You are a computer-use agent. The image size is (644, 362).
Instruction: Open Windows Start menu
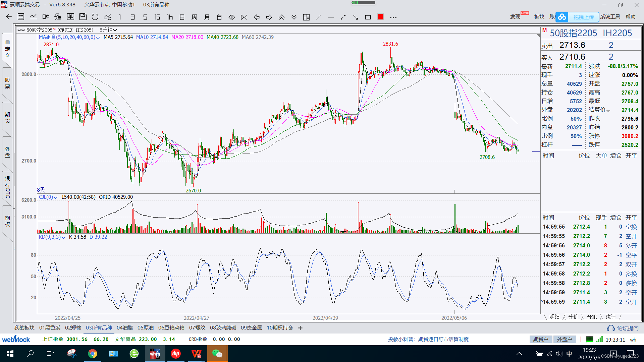click(10, 354)
